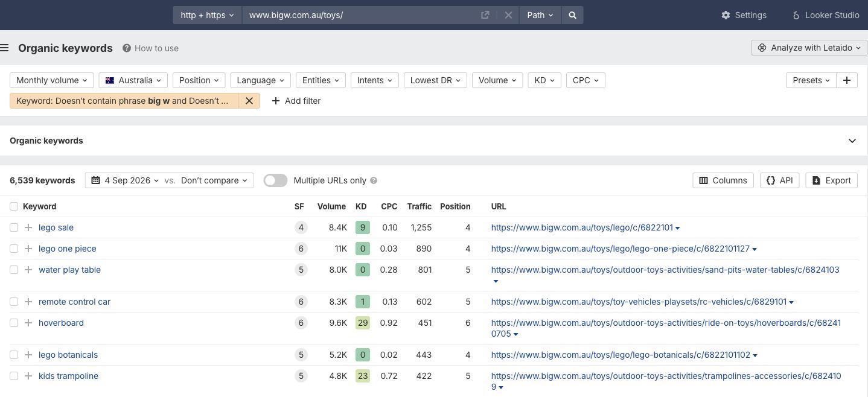Sort by Volume column header
Screen dimensions: 868x397
click(x=331, y=206)
